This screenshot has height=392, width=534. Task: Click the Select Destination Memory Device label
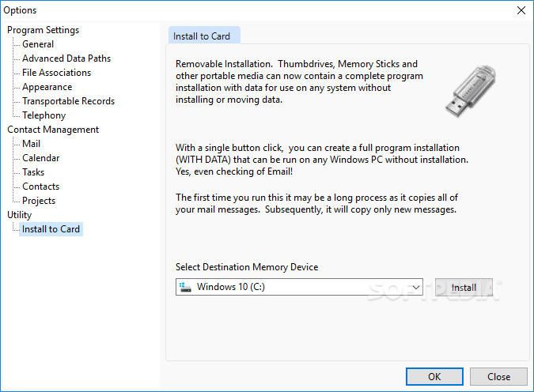coord(247,267)
